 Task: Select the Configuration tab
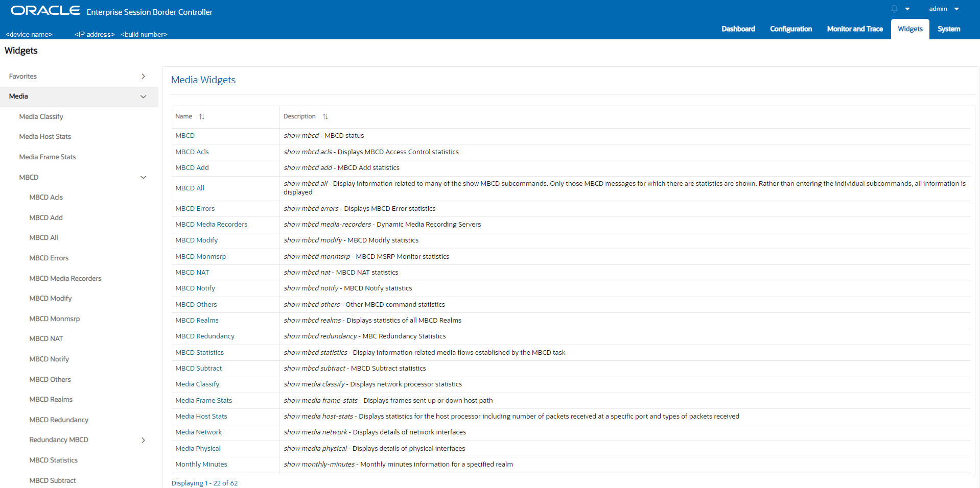point(790,29)
